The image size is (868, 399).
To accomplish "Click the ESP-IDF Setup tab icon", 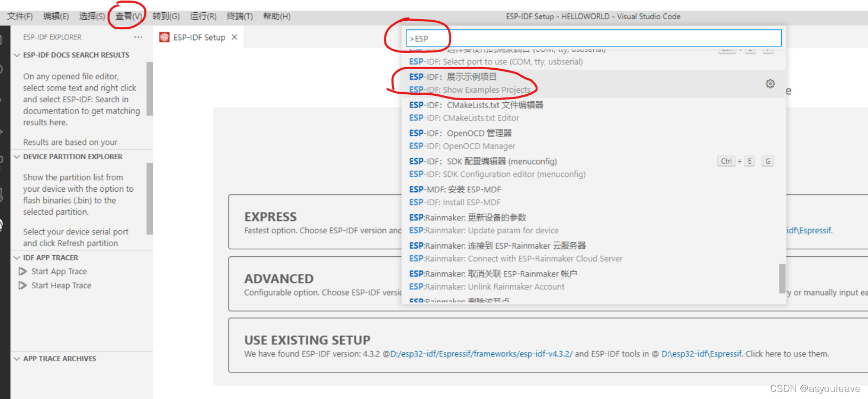I will pos(165,37).
